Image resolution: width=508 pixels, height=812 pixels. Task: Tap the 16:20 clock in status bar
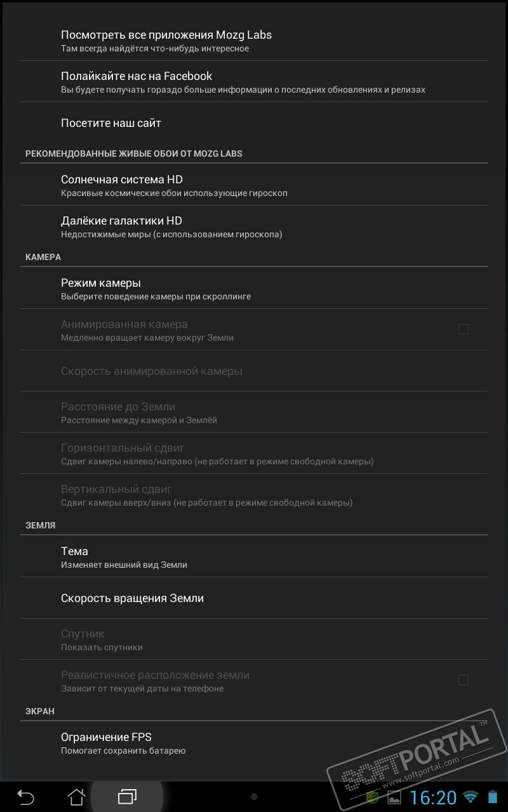[x=433, y=797]
